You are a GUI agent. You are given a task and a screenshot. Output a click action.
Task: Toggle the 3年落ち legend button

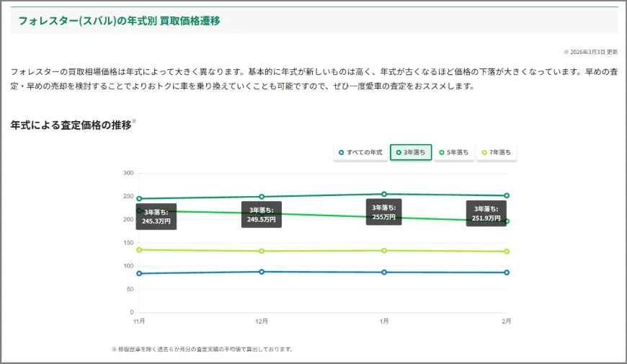click(411, 152)
